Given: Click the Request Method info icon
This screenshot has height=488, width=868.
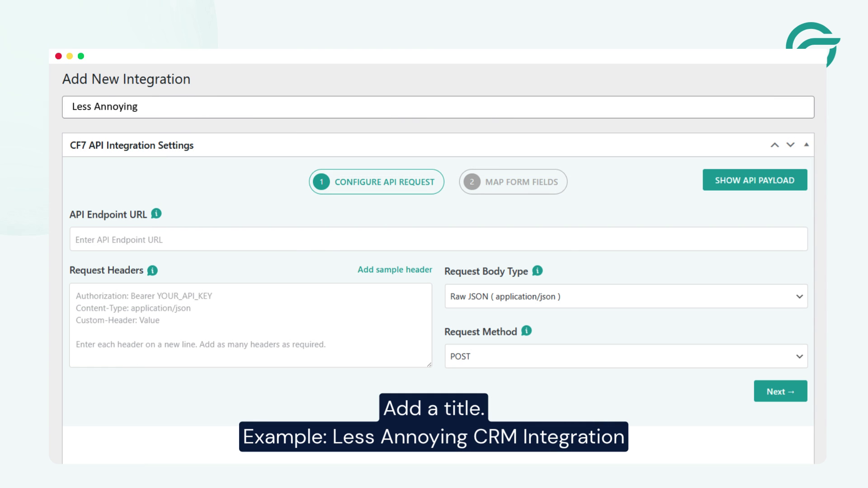Looking at the screenshot, I should coord(526,331).
